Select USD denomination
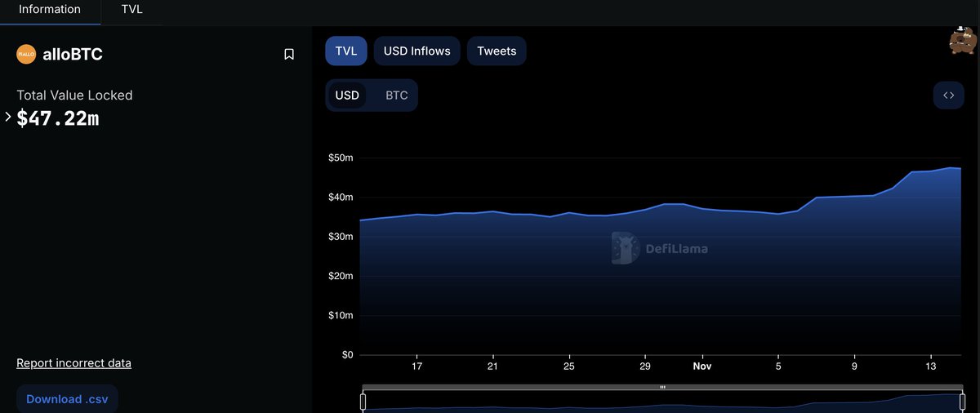The height and width of the screenshot is (413, 980). (x=347, y=95)
